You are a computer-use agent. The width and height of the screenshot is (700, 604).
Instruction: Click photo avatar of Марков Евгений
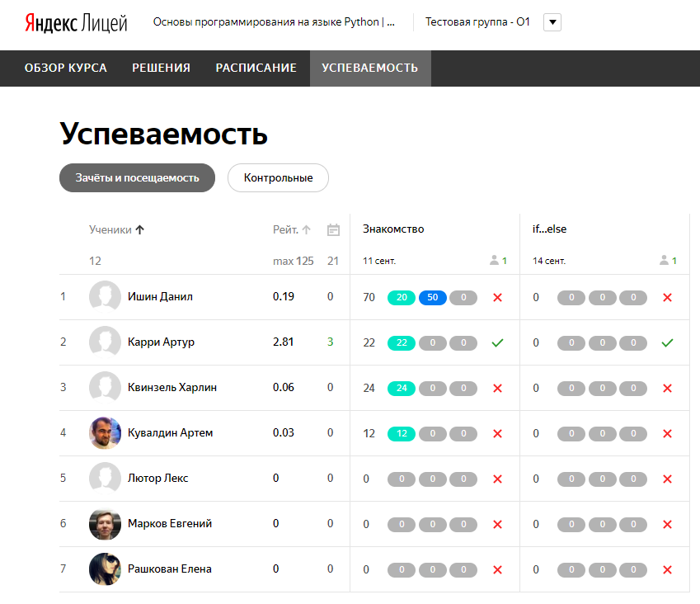point(105,524)
